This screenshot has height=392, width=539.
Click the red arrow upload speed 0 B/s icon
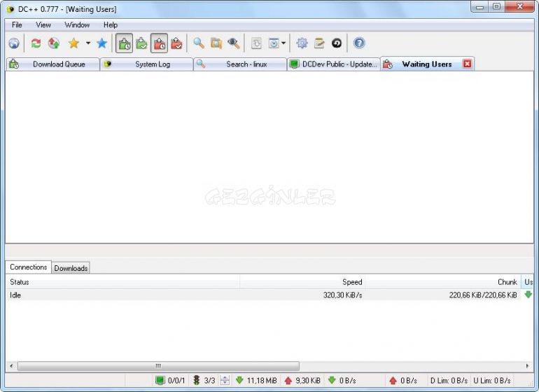click(x=393, y=380)
